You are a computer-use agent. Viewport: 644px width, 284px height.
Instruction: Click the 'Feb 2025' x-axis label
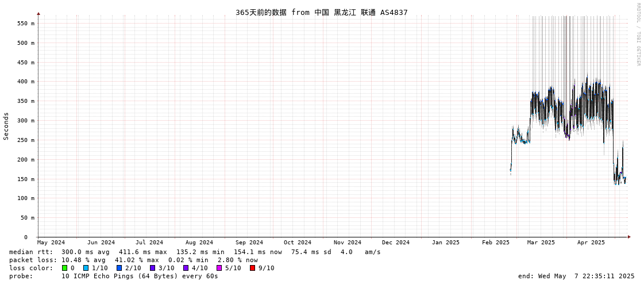pos(496,243)
